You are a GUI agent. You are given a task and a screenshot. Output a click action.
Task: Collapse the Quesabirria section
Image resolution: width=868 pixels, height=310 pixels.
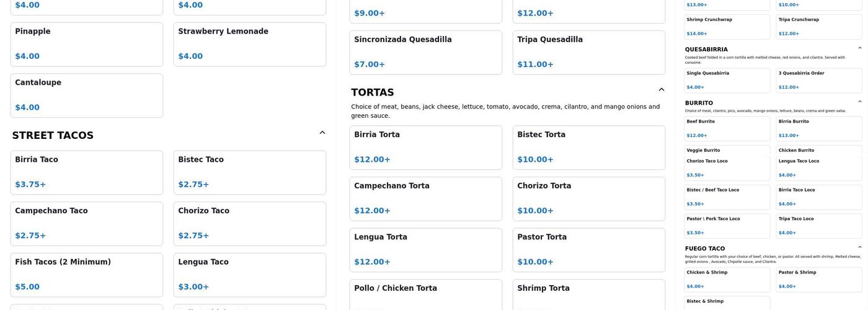[x=860, y=48]
